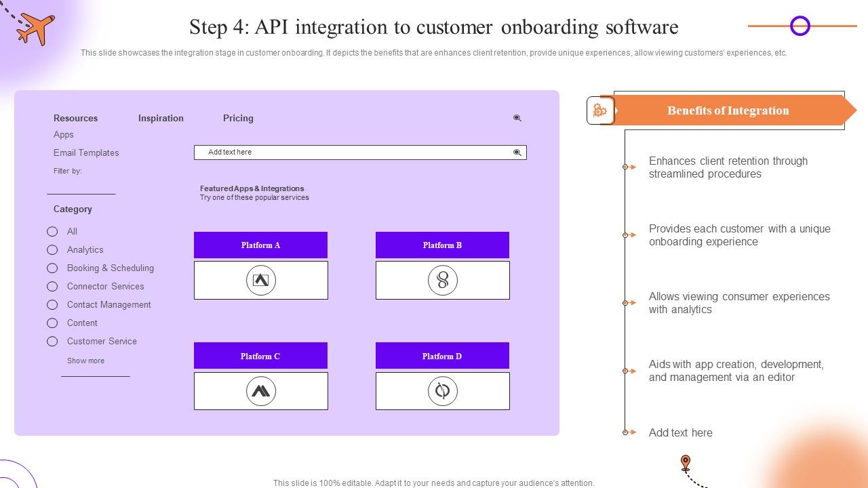Click 'Add text here' in benefits list
The image size is (868, 488).
(680, 432)
